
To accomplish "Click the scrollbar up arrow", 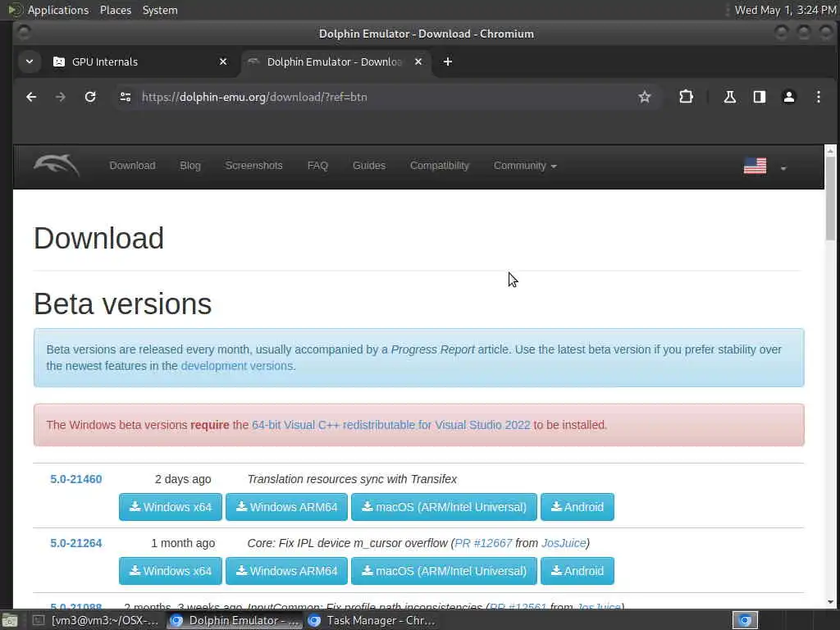I will 830,151.
